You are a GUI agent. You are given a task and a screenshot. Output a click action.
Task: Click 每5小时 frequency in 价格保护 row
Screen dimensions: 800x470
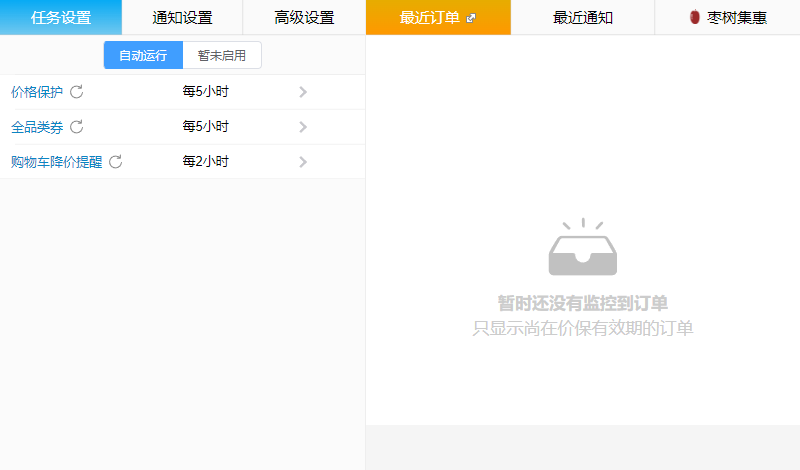(206, 92)
